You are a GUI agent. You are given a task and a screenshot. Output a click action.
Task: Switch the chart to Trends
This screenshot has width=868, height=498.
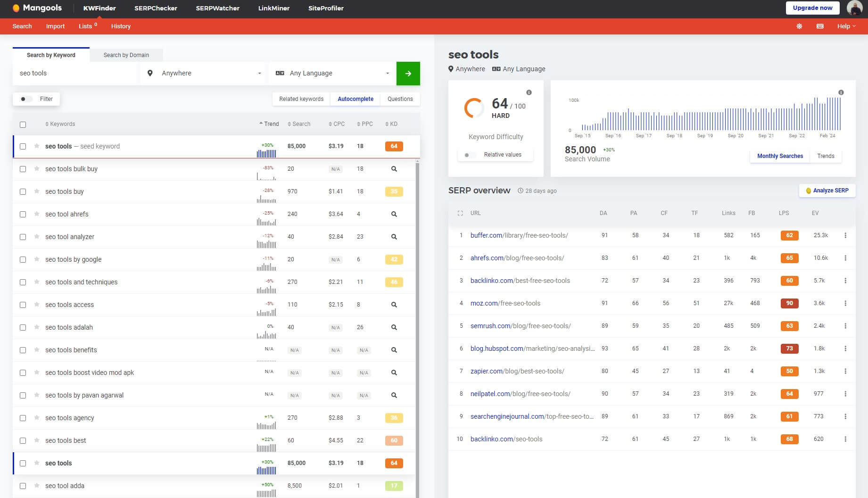pos(826,156)
